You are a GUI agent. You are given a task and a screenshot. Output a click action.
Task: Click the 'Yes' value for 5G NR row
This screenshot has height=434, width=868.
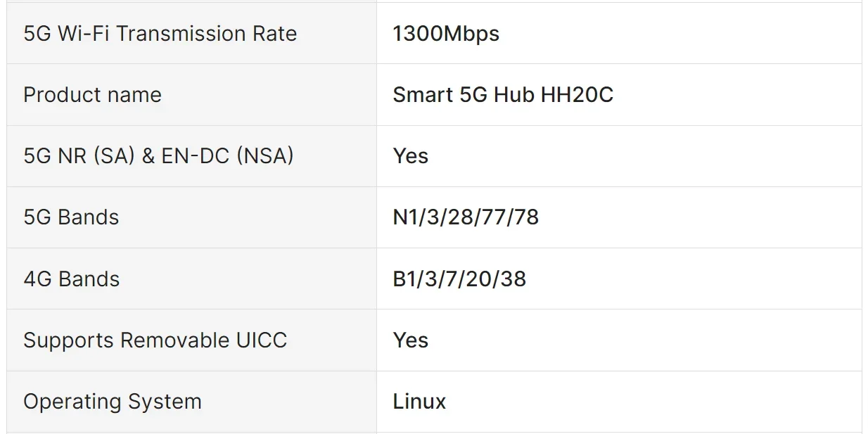(410, 156)
